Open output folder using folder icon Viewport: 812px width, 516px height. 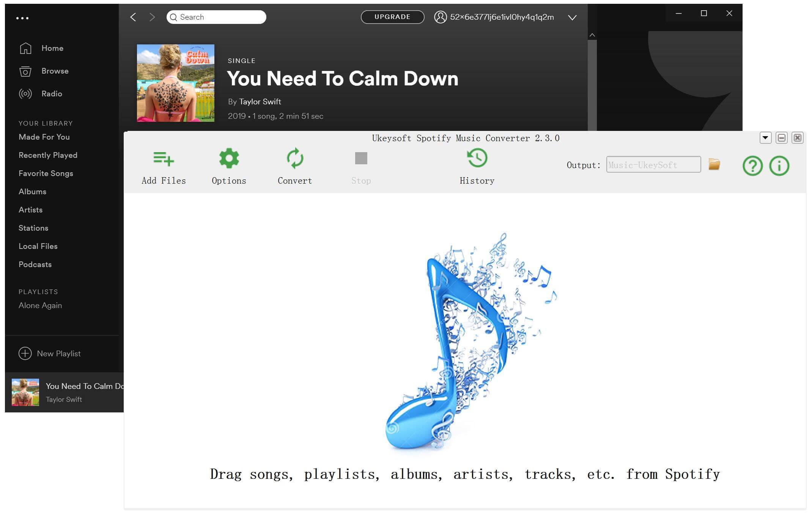pos(714,165)
